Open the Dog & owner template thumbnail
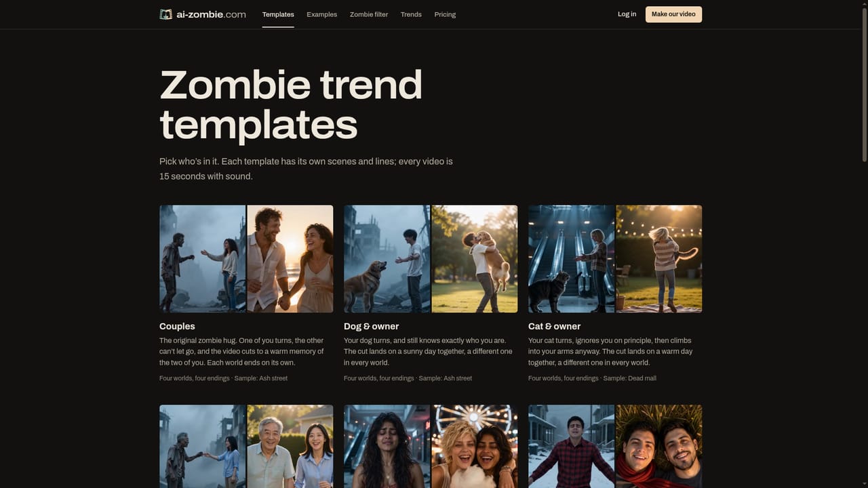Image resolution: width=868 pixels, height=488 pixels. pyautogui.click(x=431, y=259)
